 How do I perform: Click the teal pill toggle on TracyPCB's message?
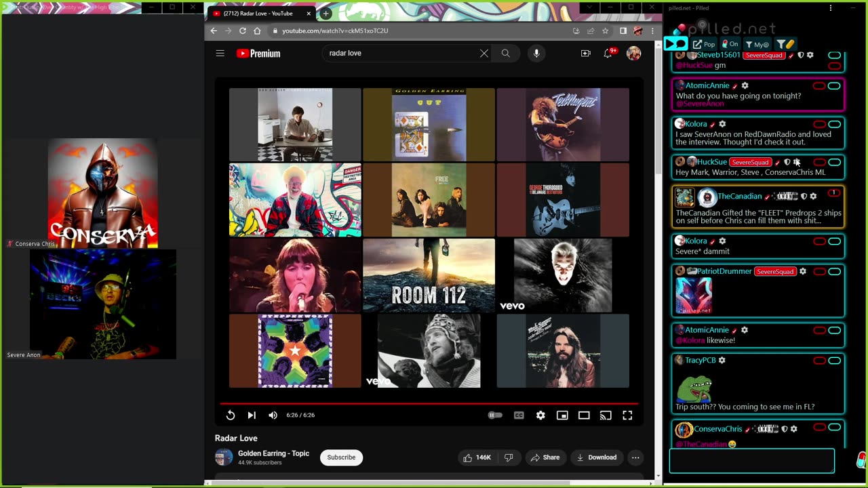click(834, 361)
